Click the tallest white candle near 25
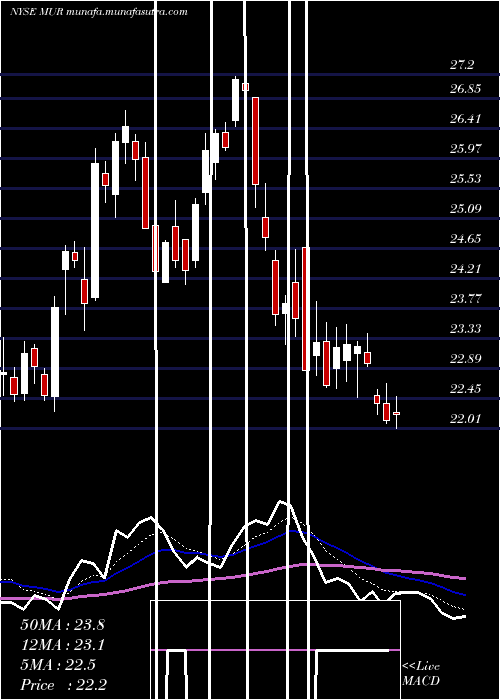This screenshot has width=500, height=700. point(95,230)
